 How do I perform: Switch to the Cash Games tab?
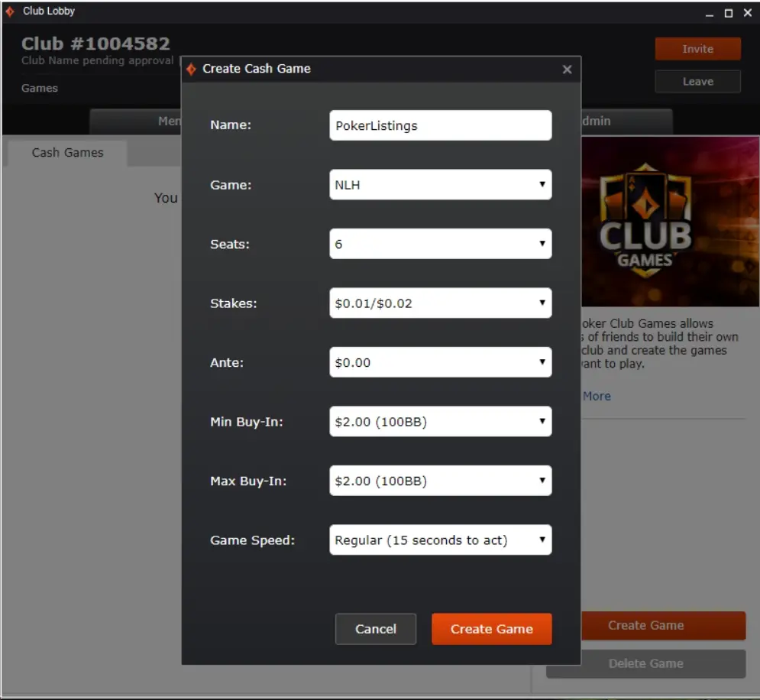67,153
